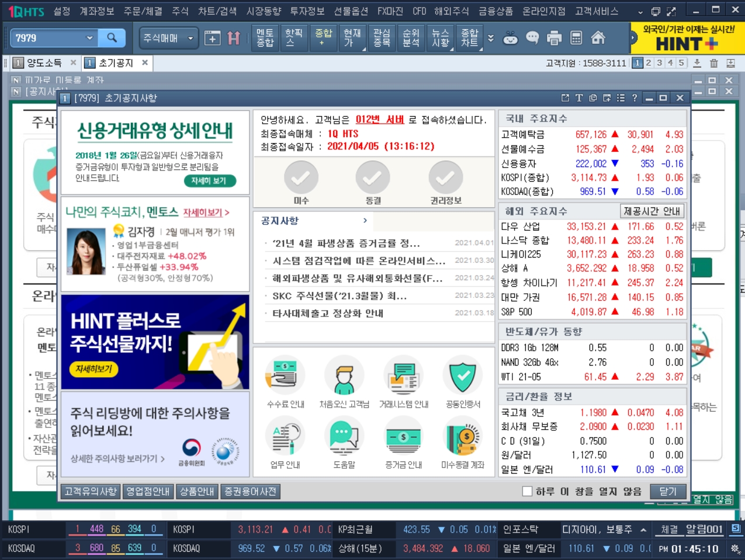Expand the 공지사항 arrow chevron
This screenshot has height=560, width=745.
(365, 221)
